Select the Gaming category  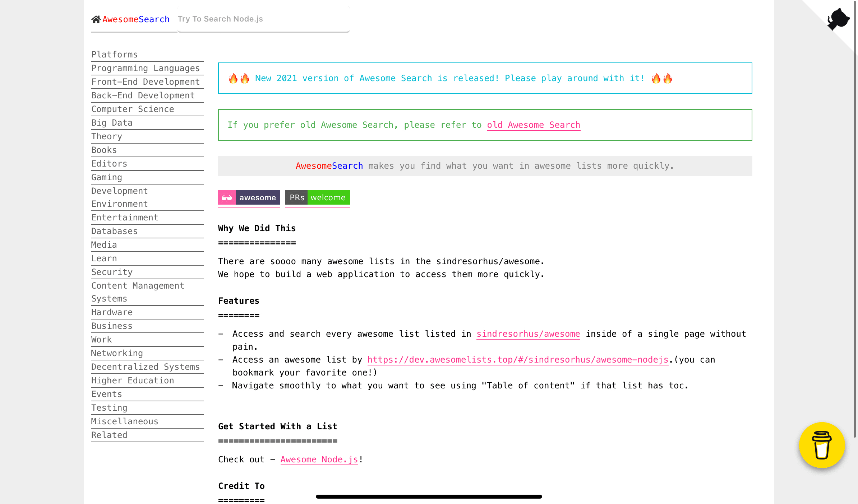click(147, 177)
